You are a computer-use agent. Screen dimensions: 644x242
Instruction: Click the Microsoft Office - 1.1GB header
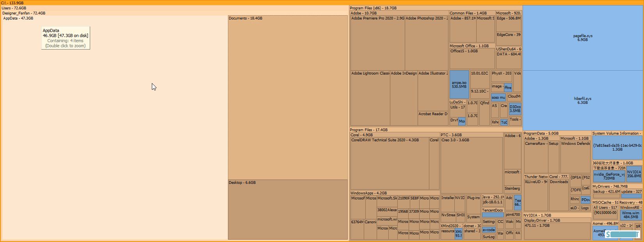pyautogui.click(x=472, y=46)
